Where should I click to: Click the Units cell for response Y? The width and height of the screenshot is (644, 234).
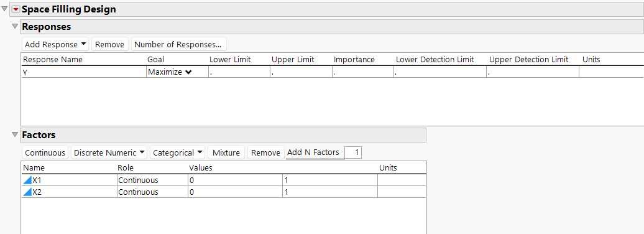[x=612, y=72]
